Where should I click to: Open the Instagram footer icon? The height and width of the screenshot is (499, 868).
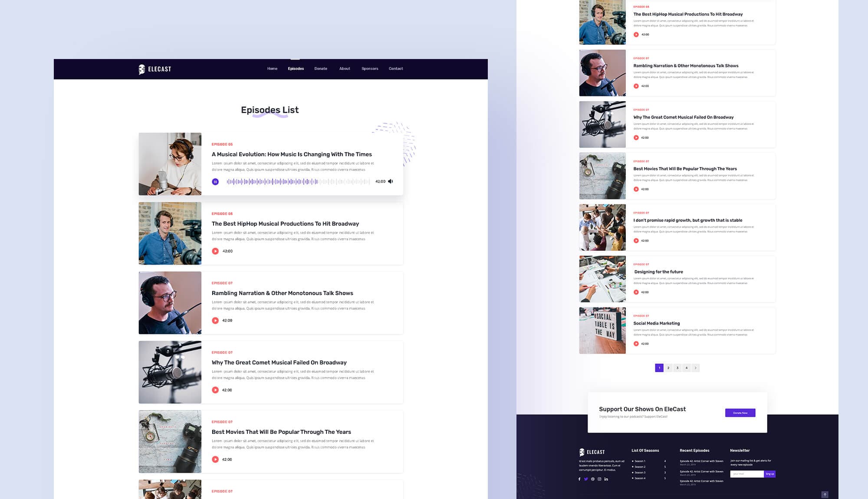pos(599,479)
